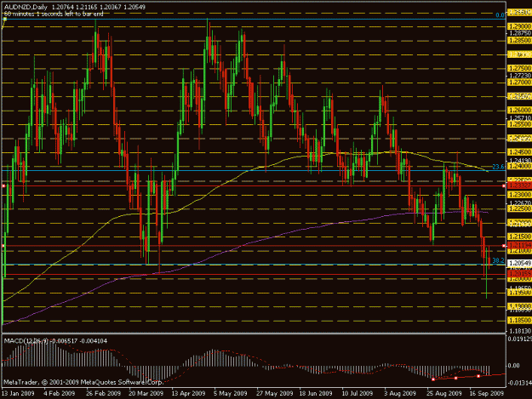Click the 5 May 2009 date label
The width and height of the screenshot is (532, 399).
point(231,393)
